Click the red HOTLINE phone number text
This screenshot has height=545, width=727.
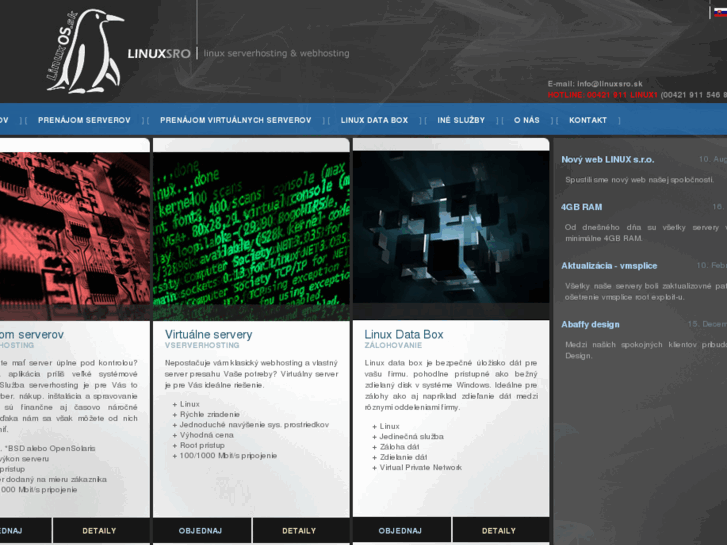point(602,95)
